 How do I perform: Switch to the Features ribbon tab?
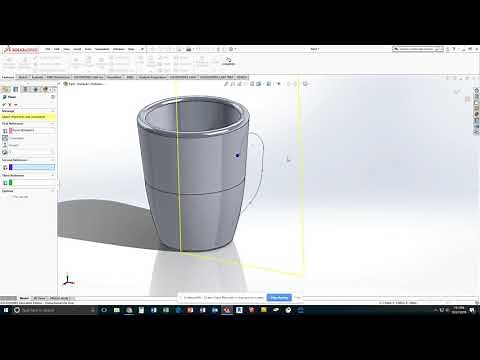(x=8, y=77)
